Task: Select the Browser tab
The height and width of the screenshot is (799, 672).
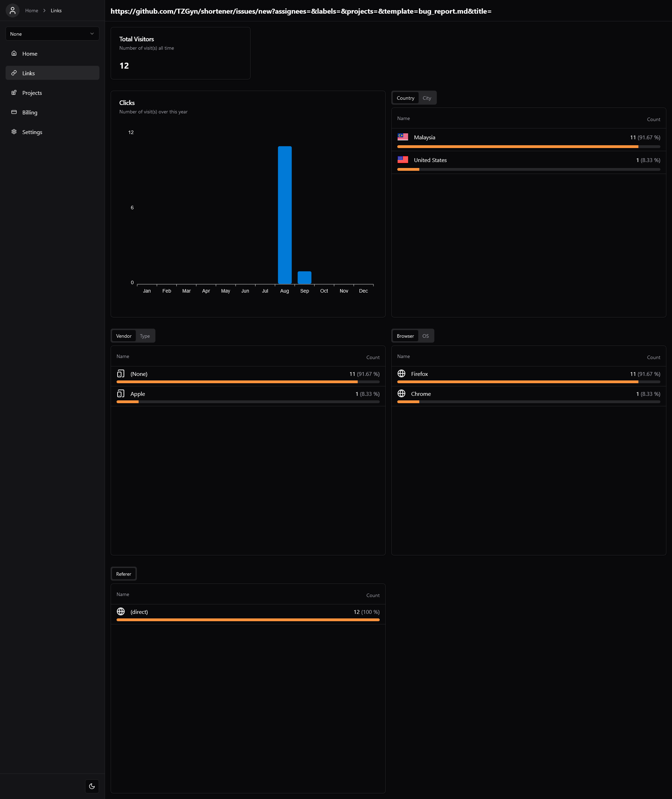Action: [405, 335]
